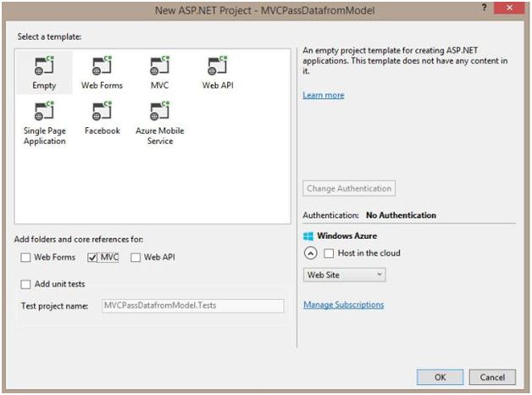Collapse the Windows Azure section chevron
The width and height of the screenshot is (532, 395).
[310, 253]
